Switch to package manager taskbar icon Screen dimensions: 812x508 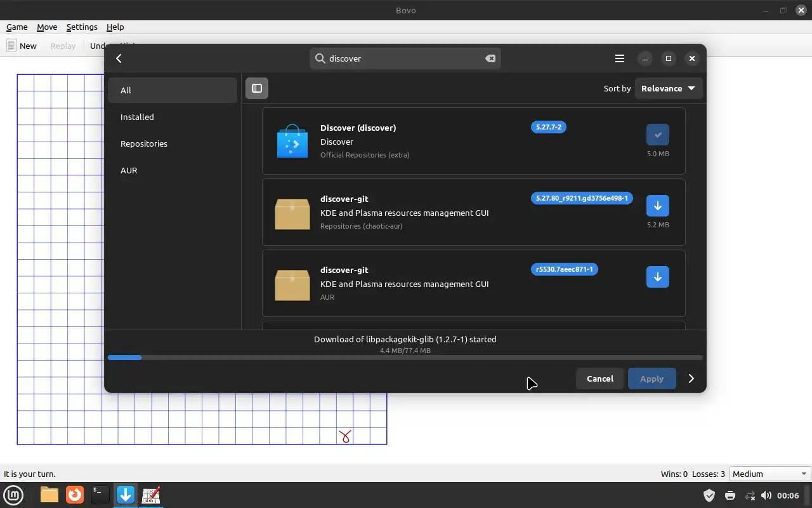point(126,495)
